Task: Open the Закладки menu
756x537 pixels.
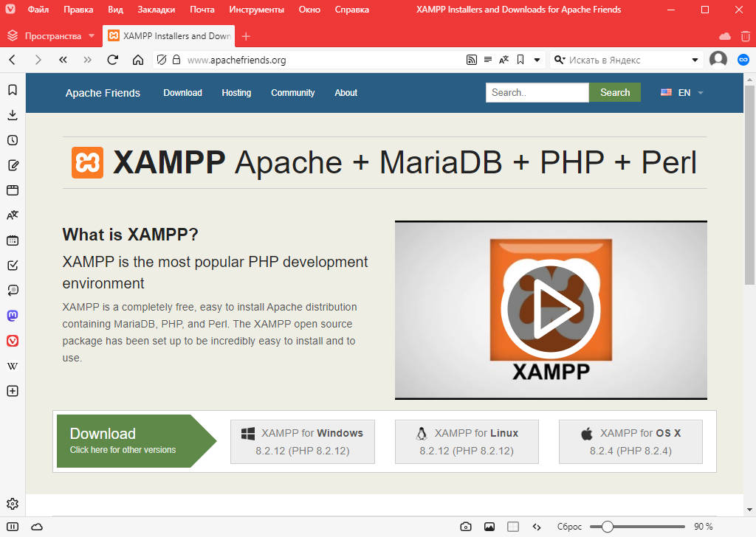Action: point(157,10)
